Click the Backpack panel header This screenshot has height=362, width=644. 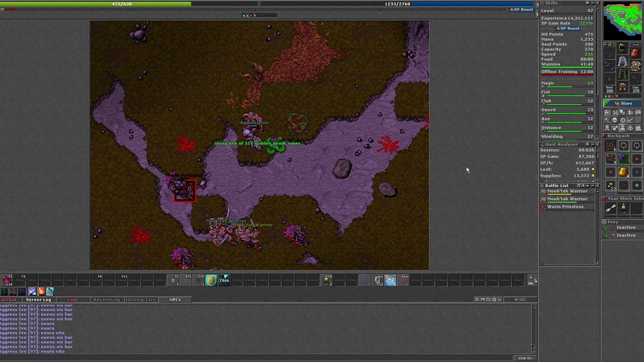tap(622, 136)
